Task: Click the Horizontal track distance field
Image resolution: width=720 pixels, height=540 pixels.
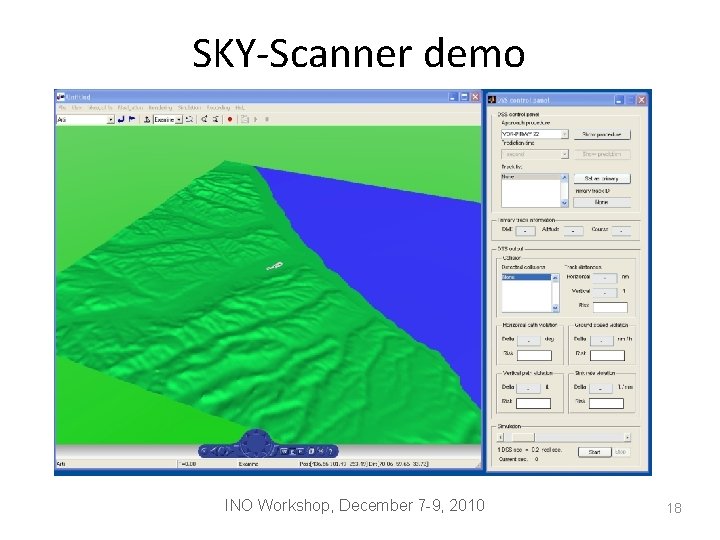Action: [605, 278]
